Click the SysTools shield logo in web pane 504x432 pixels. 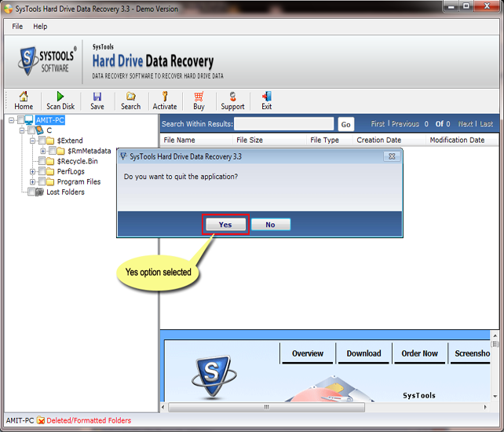tap(214, 375)
